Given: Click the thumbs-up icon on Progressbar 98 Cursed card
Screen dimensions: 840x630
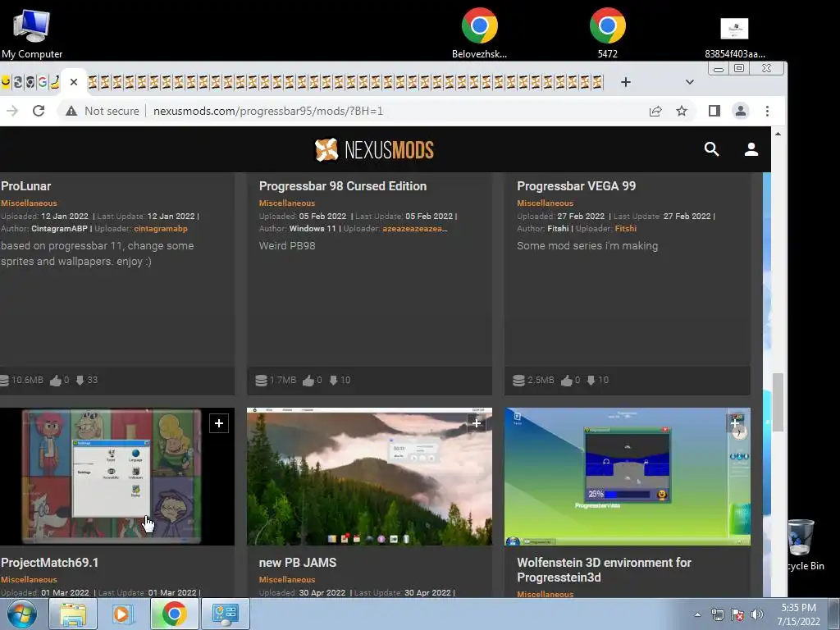Looking at the screenshot, I should click(308, 381).
